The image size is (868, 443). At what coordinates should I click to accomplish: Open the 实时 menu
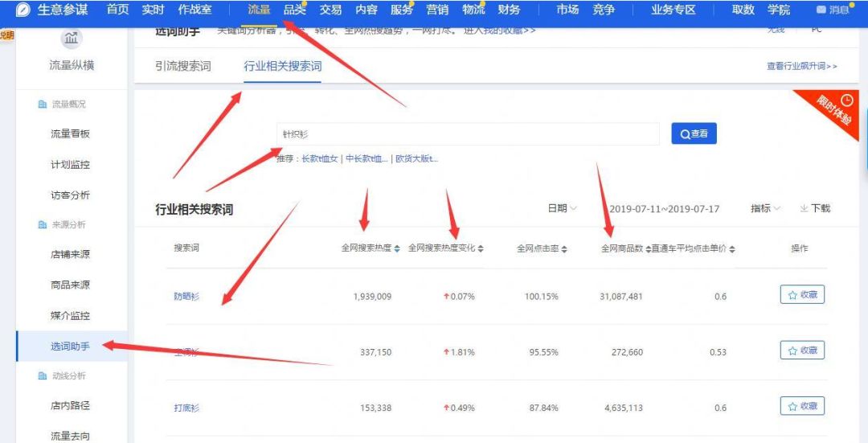153,10
